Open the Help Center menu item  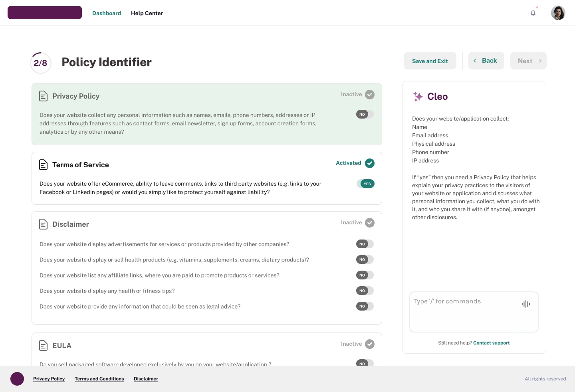tap(147, 13)
